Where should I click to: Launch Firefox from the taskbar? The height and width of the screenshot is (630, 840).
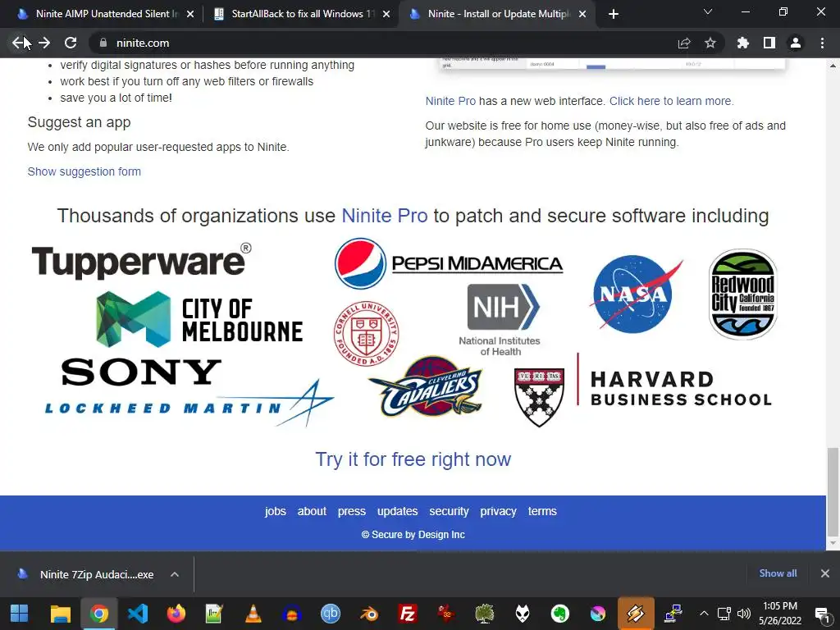pos(176,614)
